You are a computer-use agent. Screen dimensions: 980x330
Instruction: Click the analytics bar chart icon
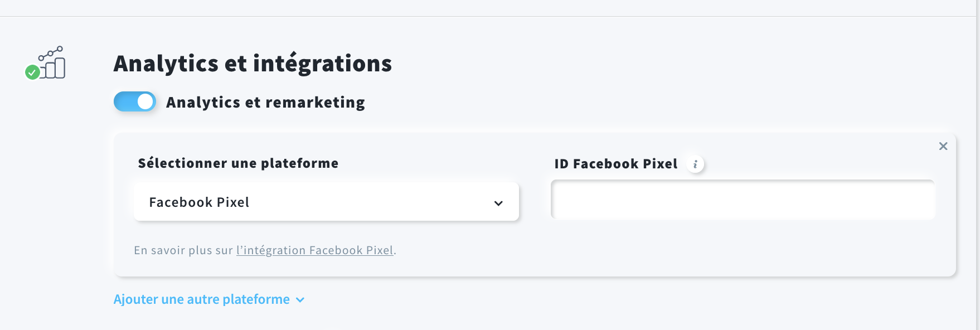(x=51, y=62)
